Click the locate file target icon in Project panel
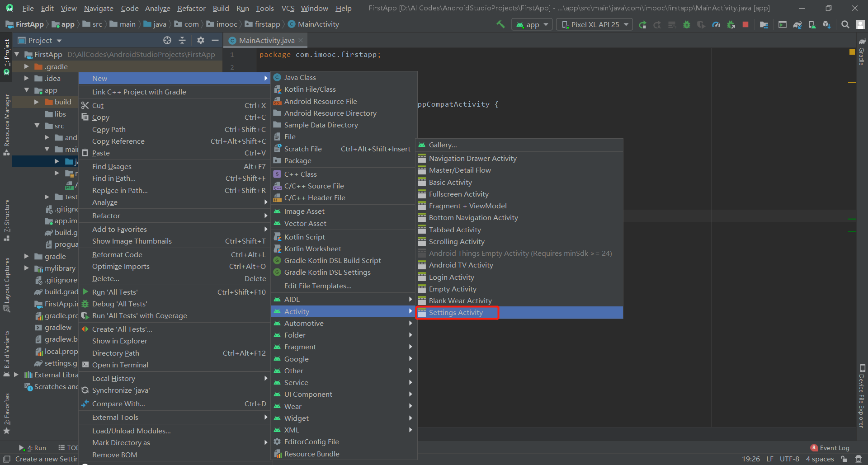The height and width of the screenshot is (465, 868). [x=167, y=40]
